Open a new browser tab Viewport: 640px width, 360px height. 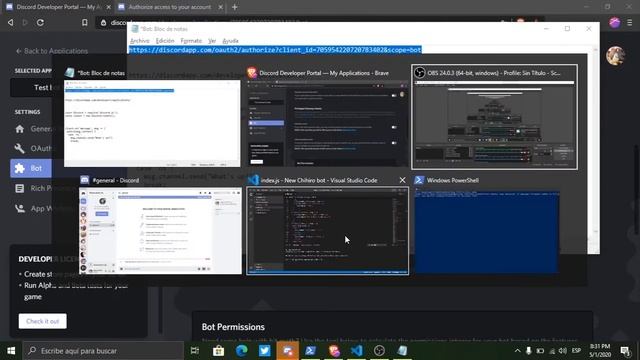pos(235,7)
